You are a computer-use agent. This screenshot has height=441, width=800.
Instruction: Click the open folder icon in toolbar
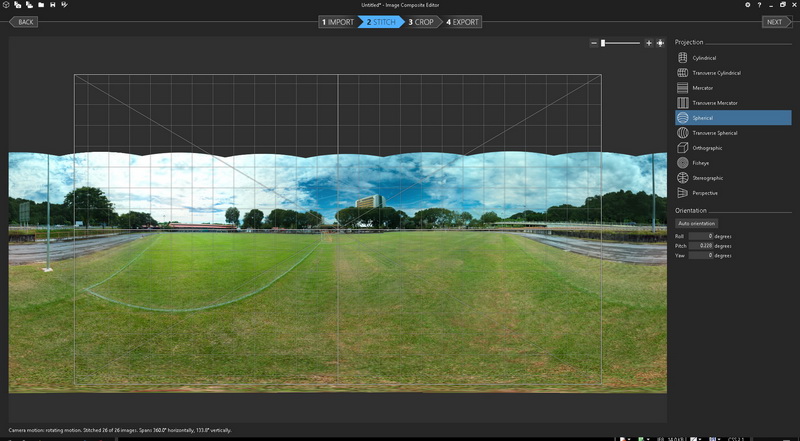[41, 5]
